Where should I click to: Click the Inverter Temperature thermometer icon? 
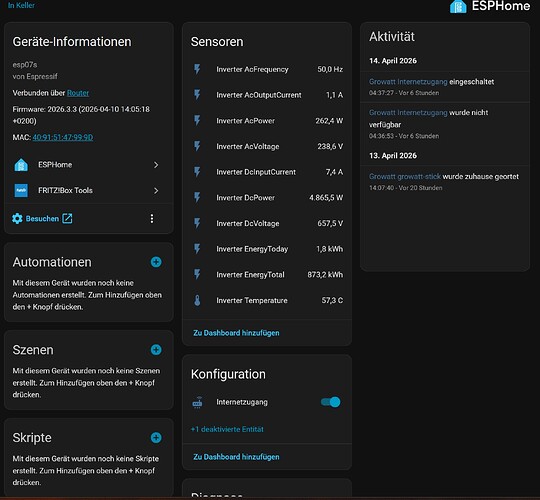pos(197,301)
